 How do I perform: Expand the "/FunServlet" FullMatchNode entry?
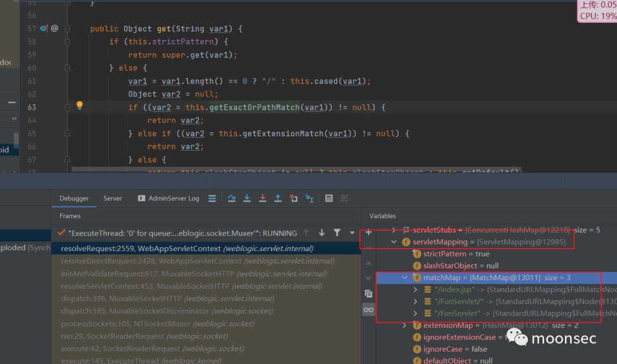[x=415, y=313]
